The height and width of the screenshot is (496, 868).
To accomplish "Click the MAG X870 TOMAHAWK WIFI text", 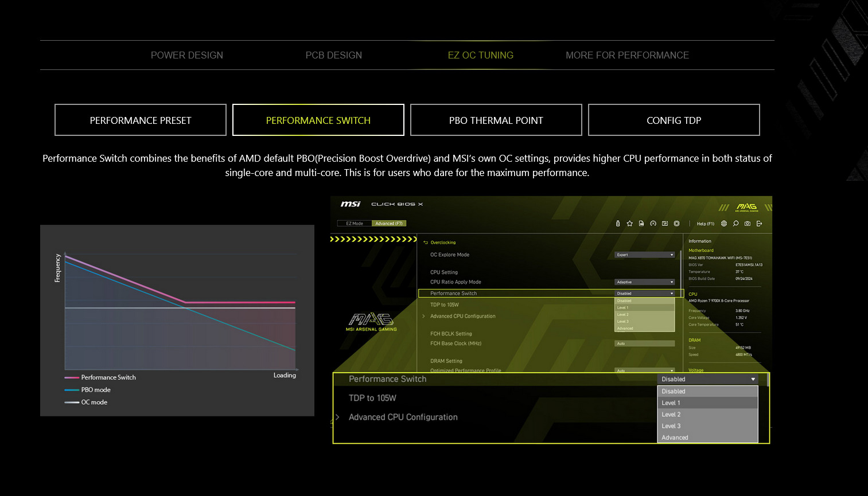I will 720,258.
